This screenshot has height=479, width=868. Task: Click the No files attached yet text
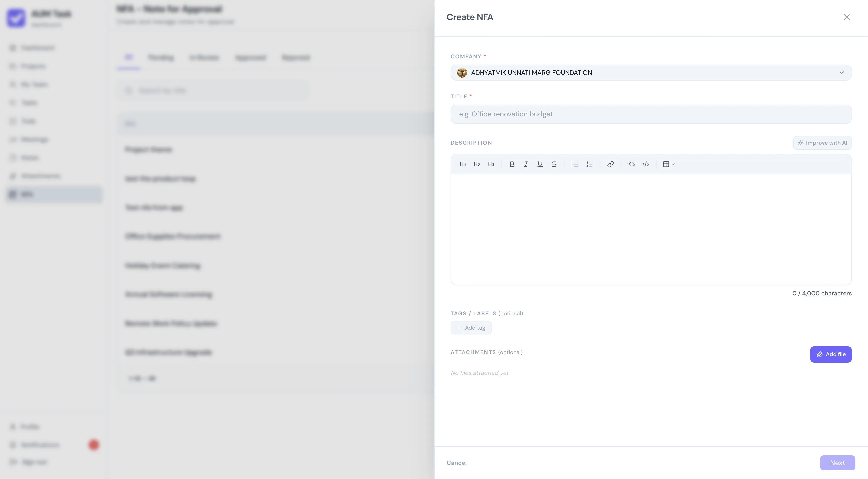point(479,373)
